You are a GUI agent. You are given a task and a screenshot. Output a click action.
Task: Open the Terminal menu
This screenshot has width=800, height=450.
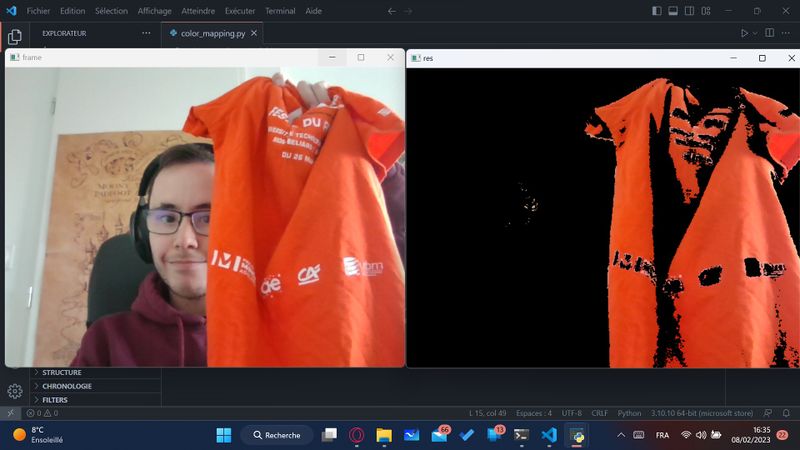pos(280,11)
